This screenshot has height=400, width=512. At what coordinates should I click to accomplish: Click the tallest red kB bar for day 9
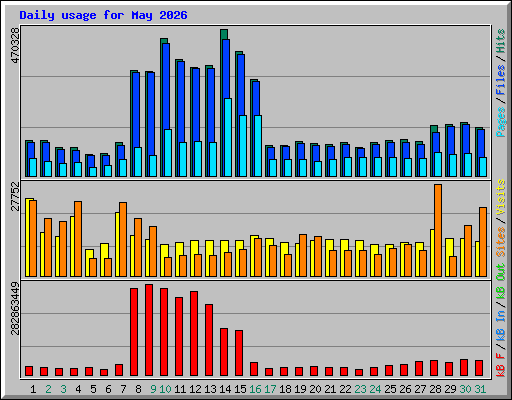(149, 330)
